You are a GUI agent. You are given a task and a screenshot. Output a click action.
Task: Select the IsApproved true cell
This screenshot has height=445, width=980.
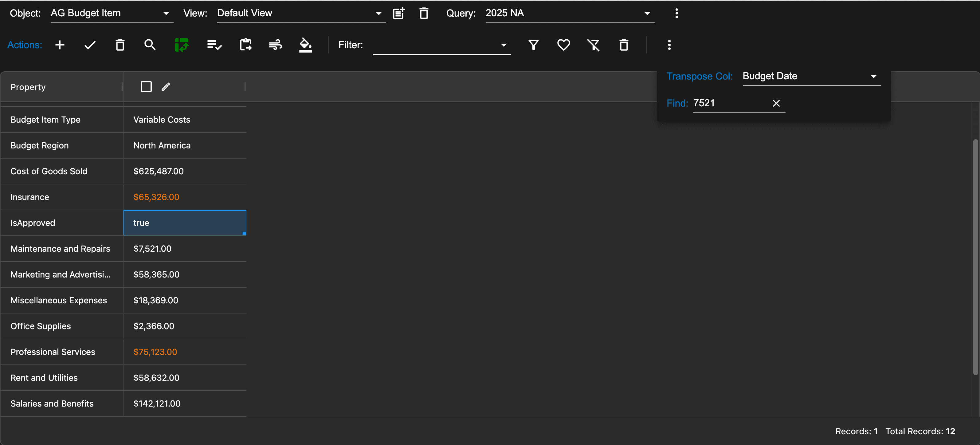coord(185,223)
